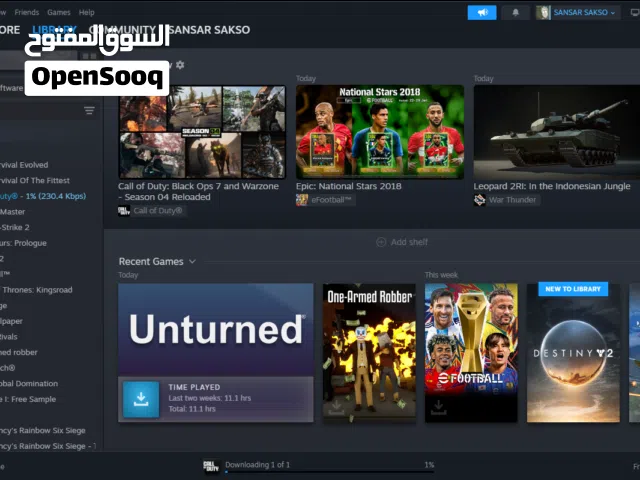The width and height of the screenshot is (640, 480).
Task: Click the 'Downloading 1 of 1' status text
Action: click(258, 464)
